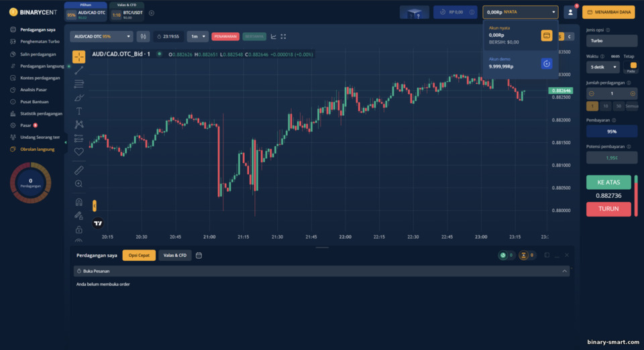
Task: Click the zoom-in magnifier tool
Action: 79,184
